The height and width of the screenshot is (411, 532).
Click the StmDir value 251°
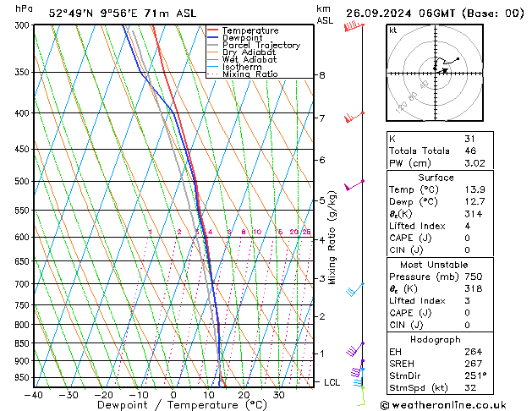click(x=475, y=375)
